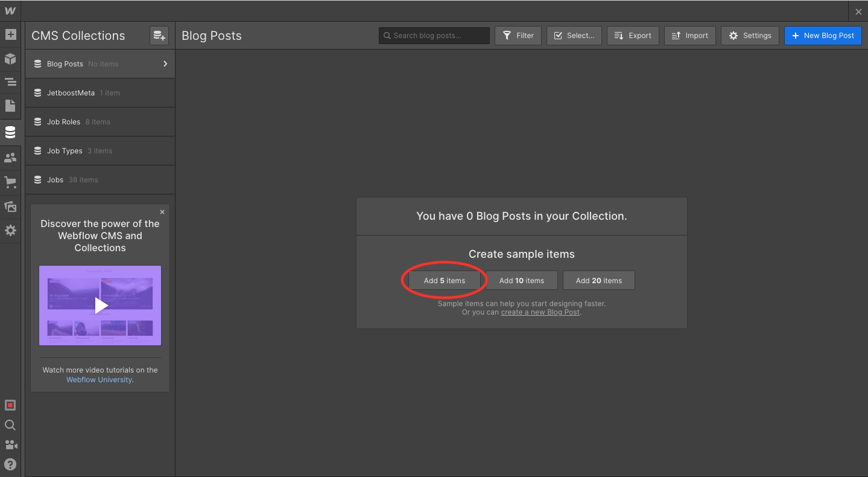The height and width of the screenshot is (477, 868).
Task: Open the Assets panel
Action: [x=10, y=206]
